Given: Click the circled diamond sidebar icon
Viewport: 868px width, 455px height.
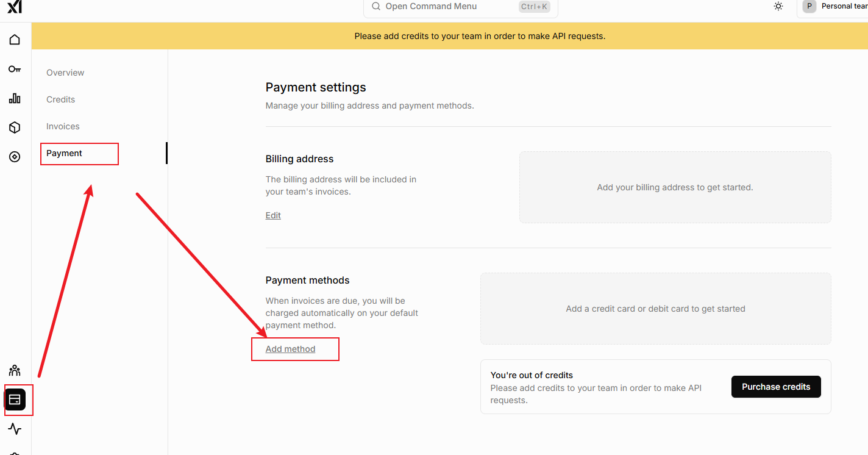Looking at the screenshot, I should tap(15, 157).
